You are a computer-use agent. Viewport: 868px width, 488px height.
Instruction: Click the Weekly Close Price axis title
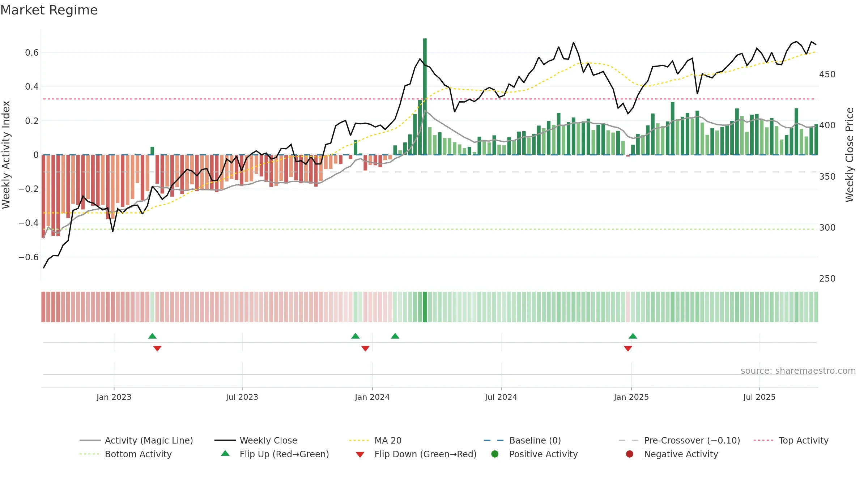(x=850, y=155)
